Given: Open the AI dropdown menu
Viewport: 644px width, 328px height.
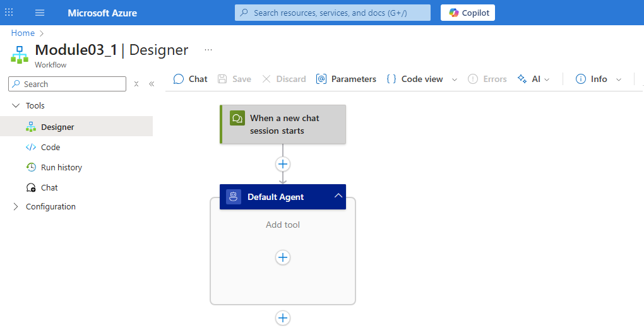Looking at the screenshot, I should coord(533,79).
